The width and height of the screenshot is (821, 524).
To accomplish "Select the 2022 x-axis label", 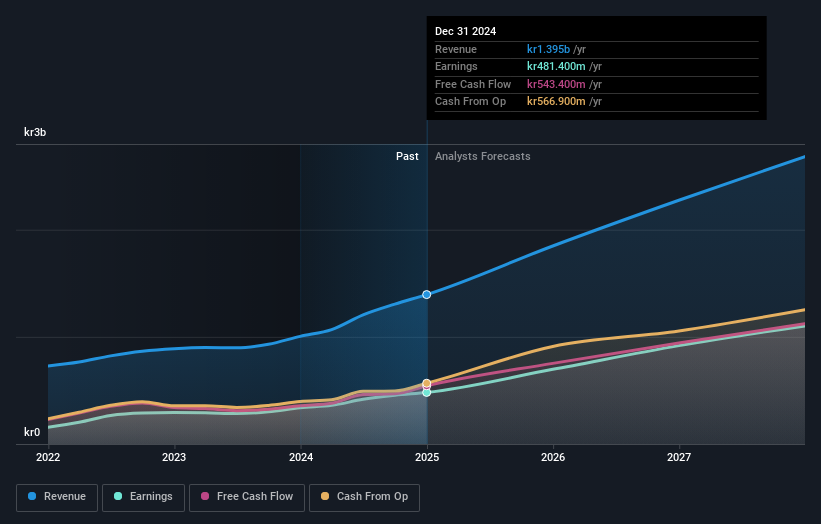I will (48, 458).
